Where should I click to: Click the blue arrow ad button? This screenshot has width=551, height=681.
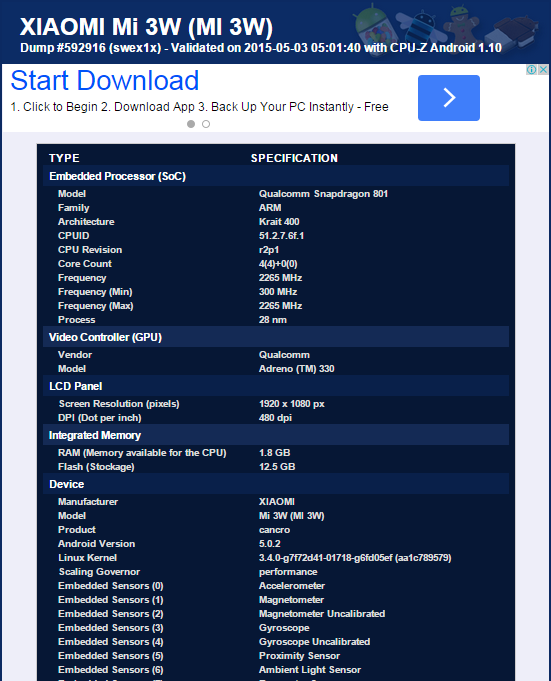[x=449, y=98]
